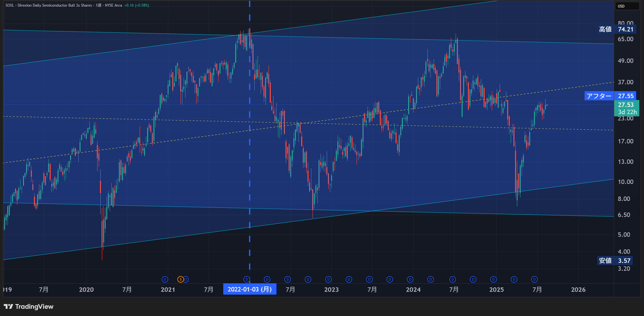Click the 2021 year label on time axis
Viewport: 644px width, 316px height.
[x=168, y=290]
